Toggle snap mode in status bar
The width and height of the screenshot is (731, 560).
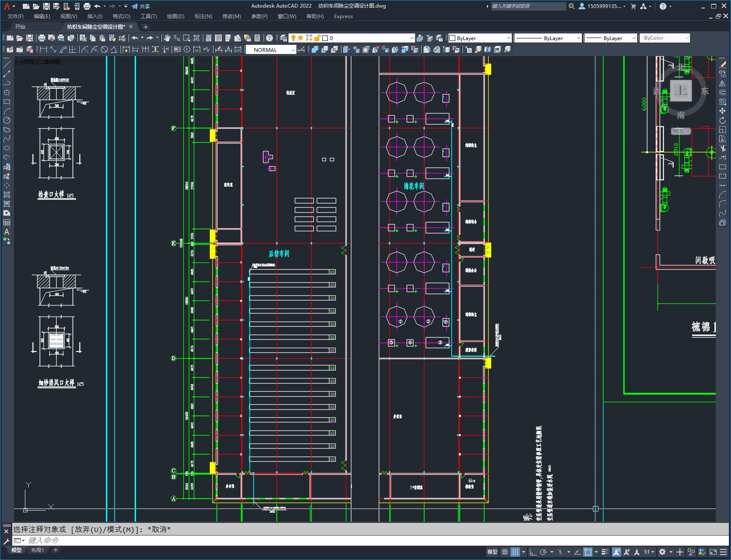click(x=515, y=552)
